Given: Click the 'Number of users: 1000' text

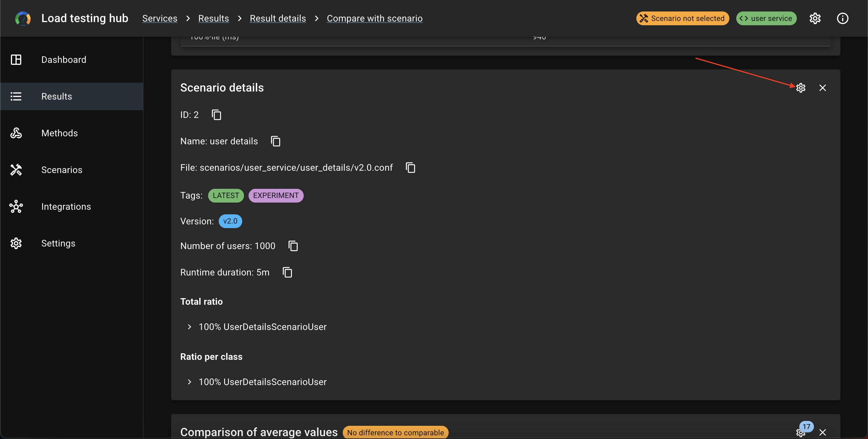Looking at the screenshot, I should pyautogui.click(x=228, y=246).
